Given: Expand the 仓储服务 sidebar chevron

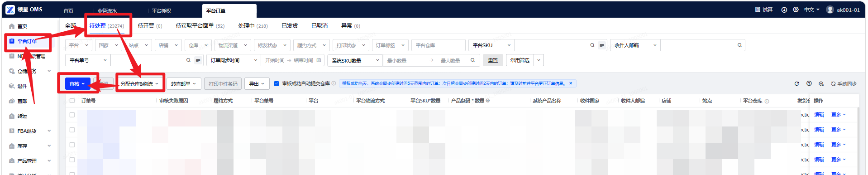Looking at the screenshot, I should click(x=49, y=71).
